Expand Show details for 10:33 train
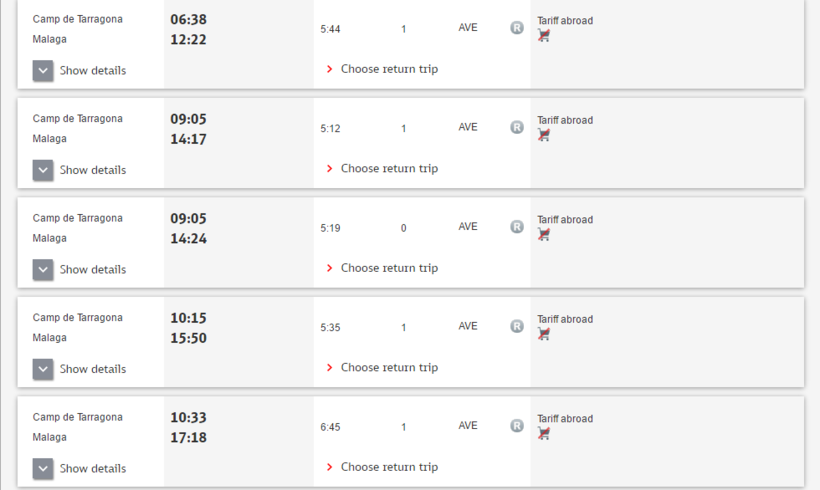Viewport: 820px width, 490px height. click(x=43, y=469)
